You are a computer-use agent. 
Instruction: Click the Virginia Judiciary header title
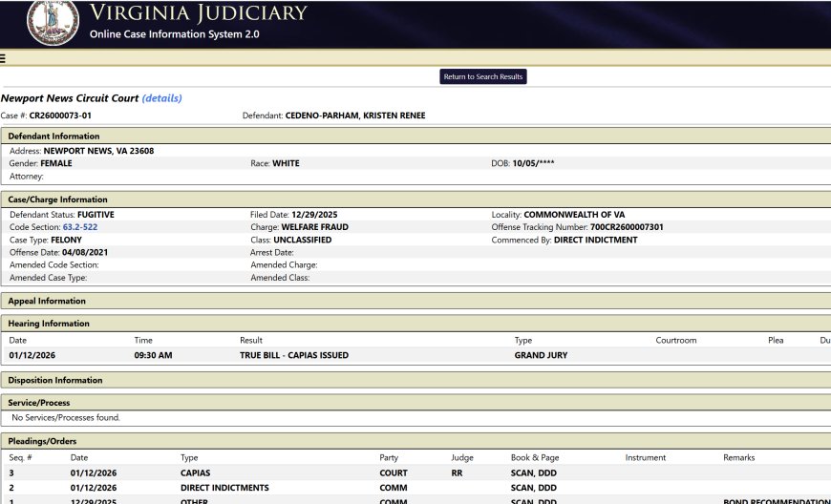point(198,13)
